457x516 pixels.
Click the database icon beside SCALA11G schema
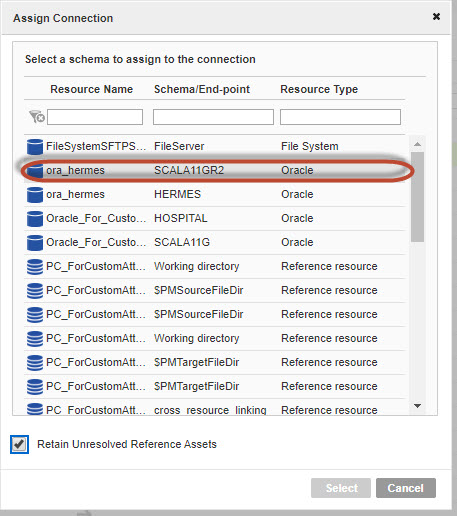point(35,243)
